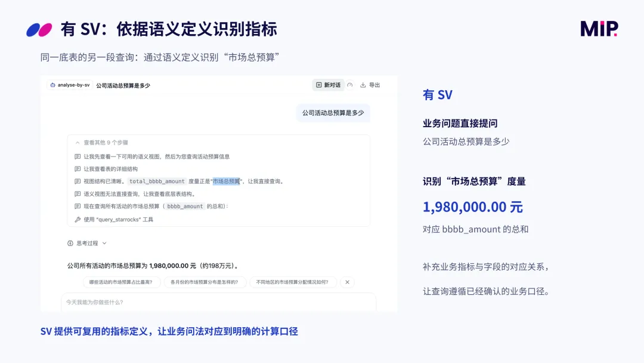Viewport: 644px width, 363px height.
Task: Click the step 语义视图无法直接查询
Action: pyautogui.click(x=140, y=194)
